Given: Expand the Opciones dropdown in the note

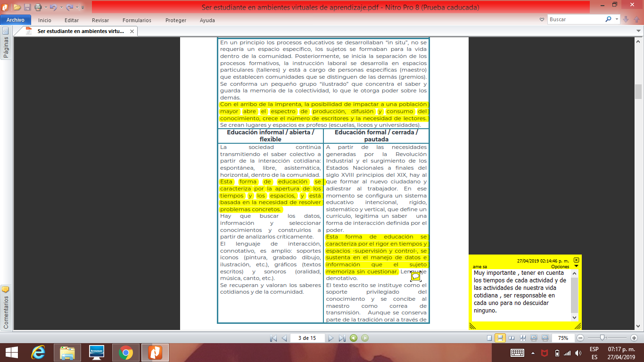Looking at the screenshot, I should (576, 266).
